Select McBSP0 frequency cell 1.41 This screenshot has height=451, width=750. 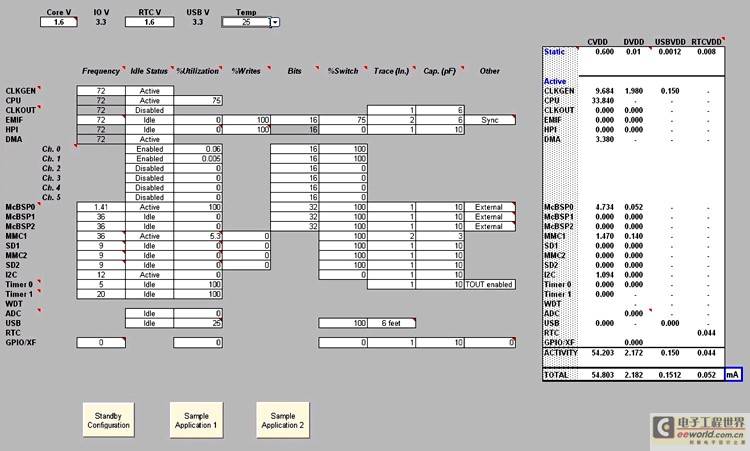point(101,207)
